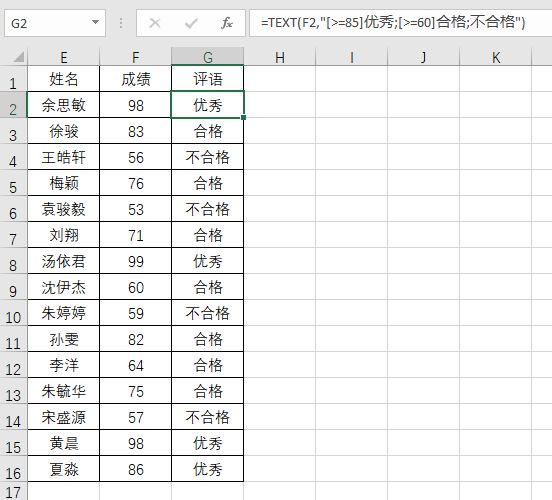This screenshot has height=500, width=552.
Task: Select the cell with name 夏淼
Action: (64, 469)
